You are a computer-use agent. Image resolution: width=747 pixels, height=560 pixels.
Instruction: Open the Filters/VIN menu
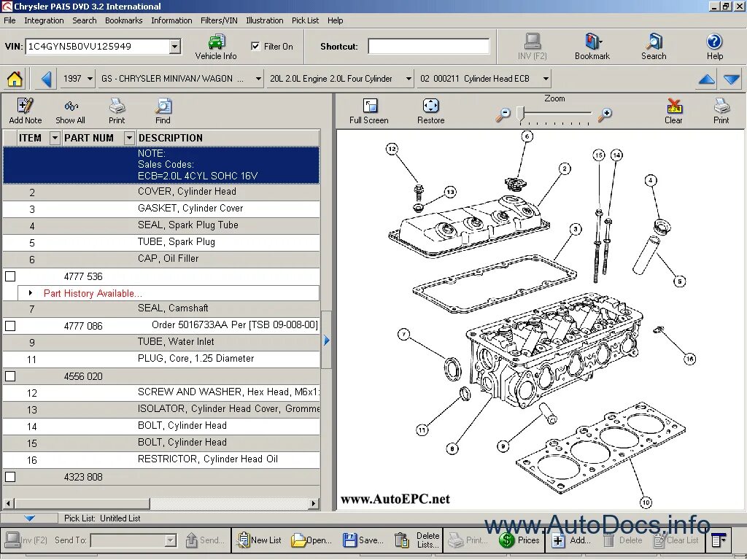[219, 20]
